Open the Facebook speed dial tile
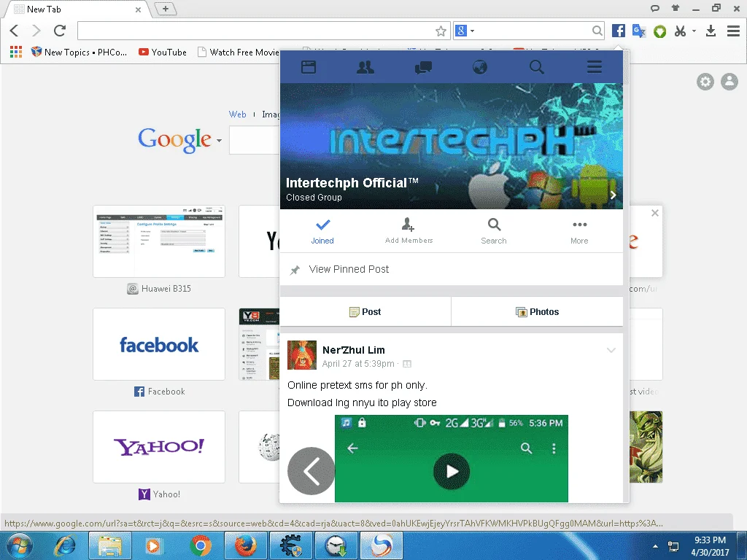Screen dimensions: 747x560 click(x=159, y=344)
